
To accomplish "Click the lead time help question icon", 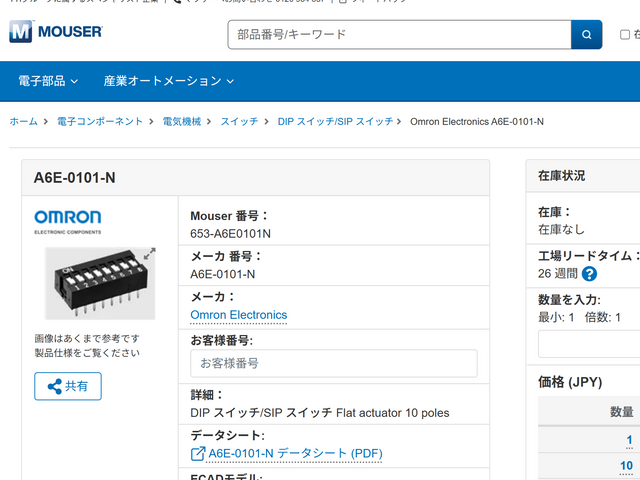I will tap(589, 273).
